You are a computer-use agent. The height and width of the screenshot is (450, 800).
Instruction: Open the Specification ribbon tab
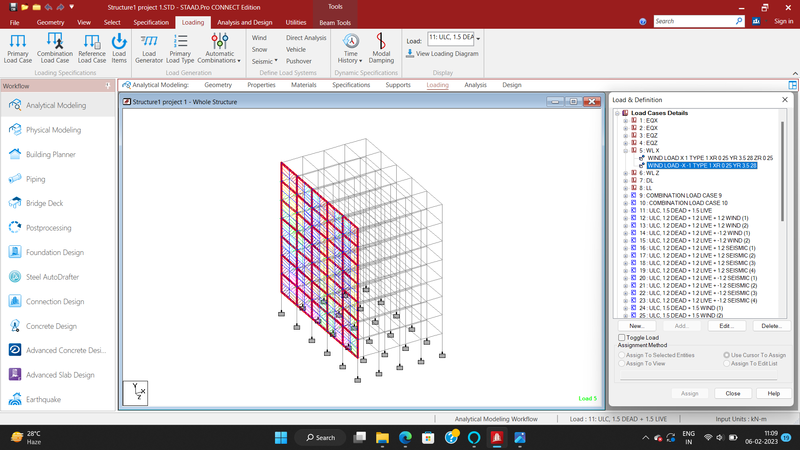pyautogui.click(x=151, y=22)
